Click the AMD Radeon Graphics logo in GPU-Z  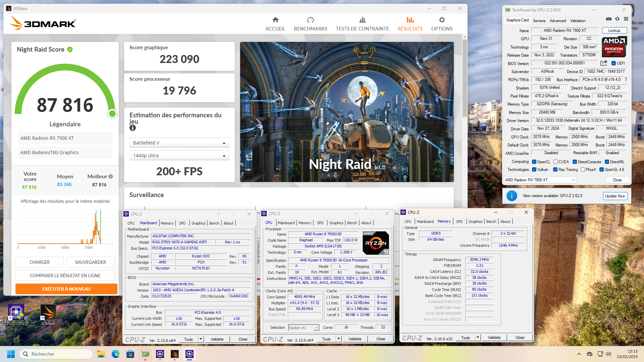614,47
